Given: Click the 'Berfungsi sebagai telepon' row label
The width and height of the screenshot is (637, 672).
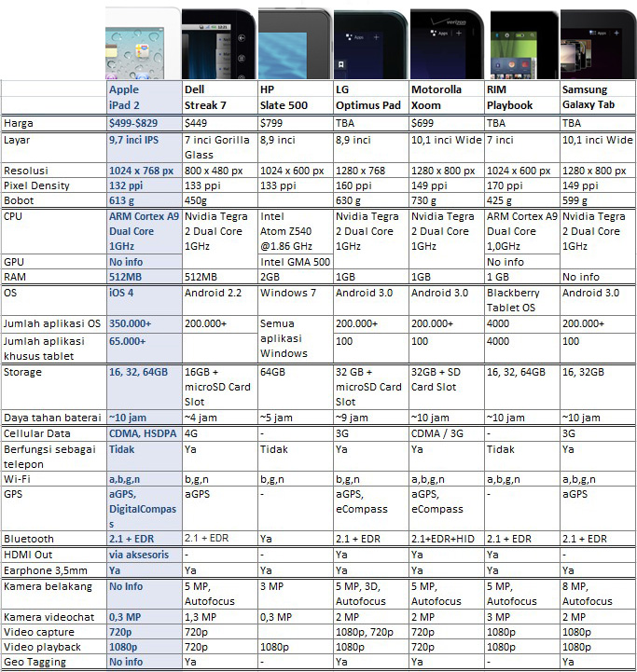Looking at the screenshot, I should (x=49, y=457).
